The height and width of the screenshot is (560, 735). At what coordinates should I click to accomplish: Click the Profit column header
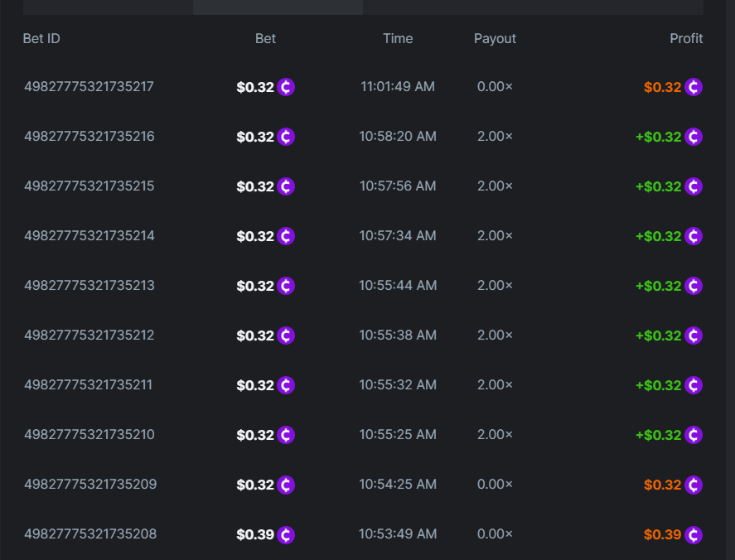coord(686,38)
